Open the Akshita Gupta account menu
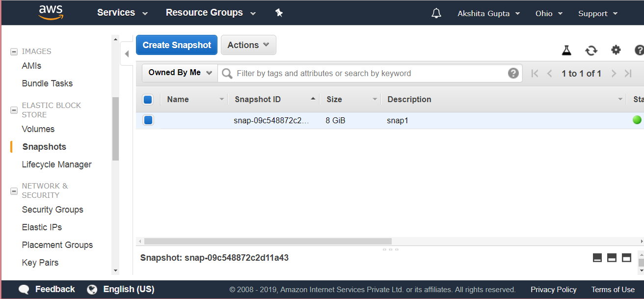 click(488, 13)
